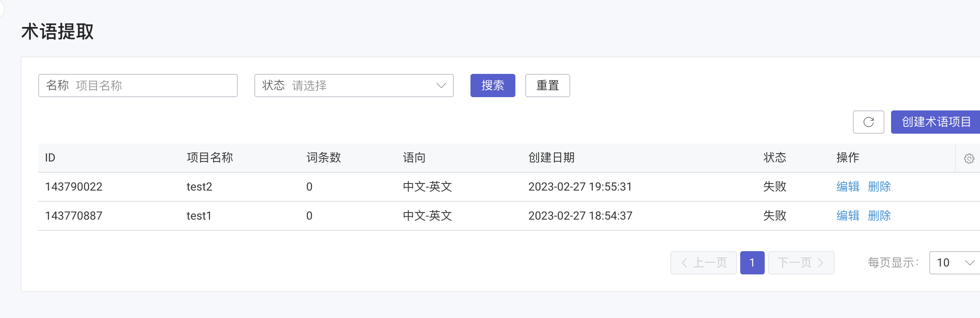Edit the test1 project
The image size is (980, 318).
tap(847, 216)
